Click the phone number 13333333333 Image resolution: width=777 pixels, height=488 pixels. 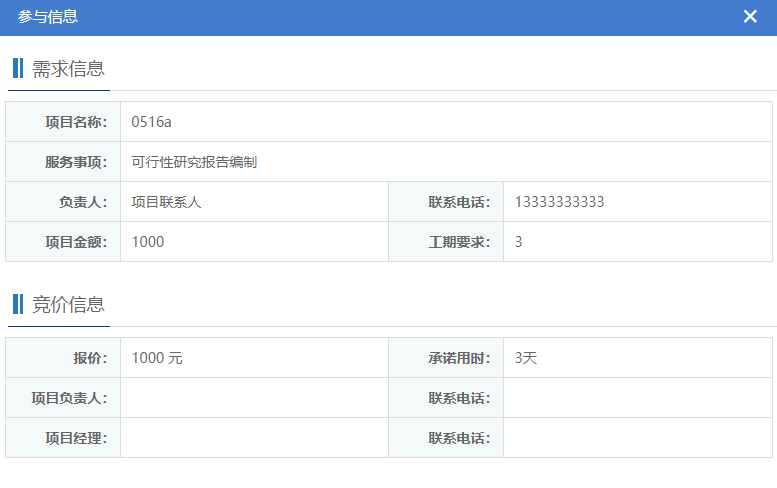pos(559,202)
